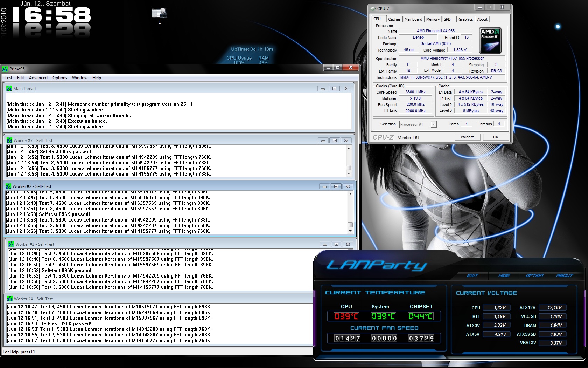Viewport: 588px width, 368px height.
Task: Minimize the Worker #3 child window
Action: 323,141
